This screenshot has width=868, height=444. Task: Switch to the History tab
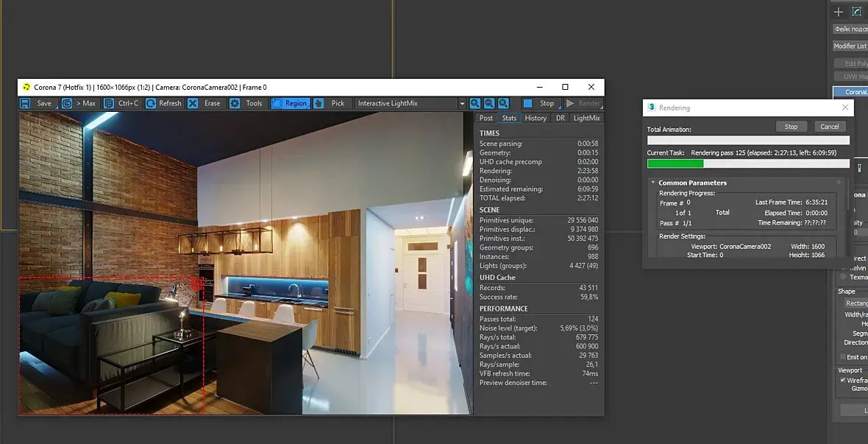[536, 118]
